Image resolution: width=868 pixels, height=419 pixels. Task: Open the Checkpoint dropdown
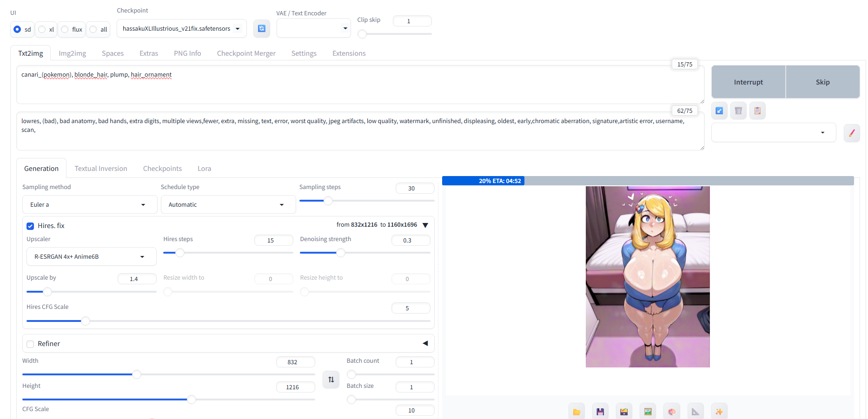pyautogui.click(x=182, y=29)
